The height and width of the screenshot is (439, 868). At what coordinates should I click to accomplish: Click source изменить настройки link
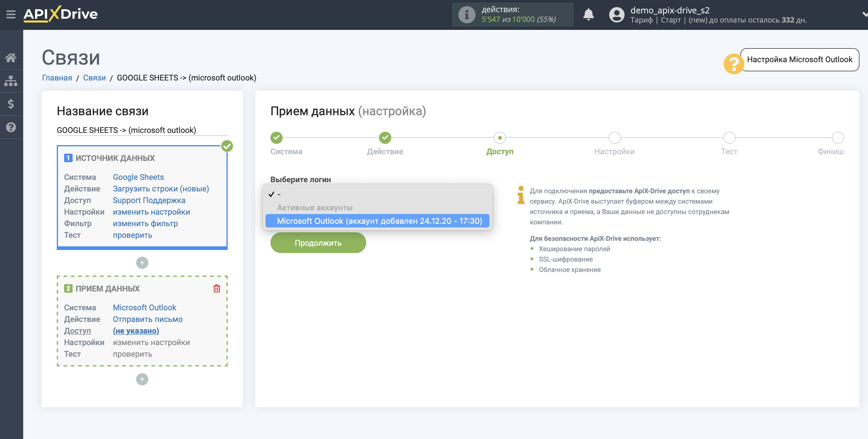pos(151,212)
